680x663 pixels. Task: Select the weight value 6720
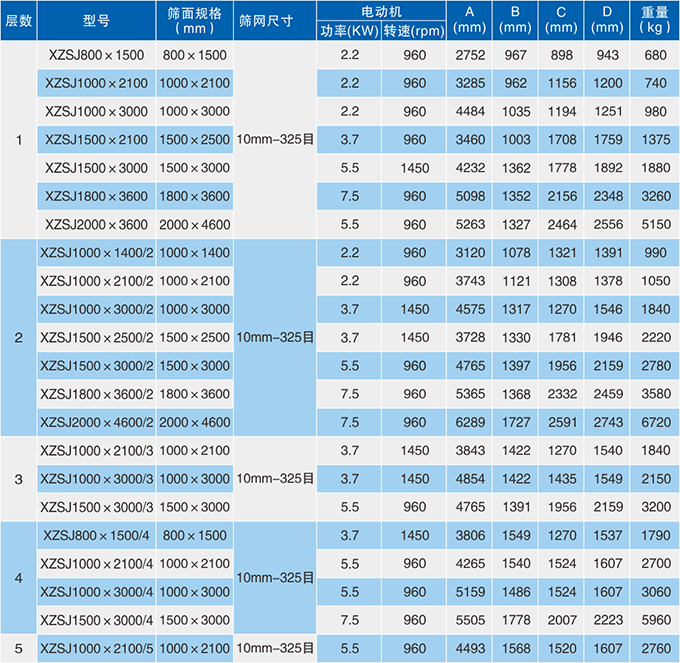(654, 423)
